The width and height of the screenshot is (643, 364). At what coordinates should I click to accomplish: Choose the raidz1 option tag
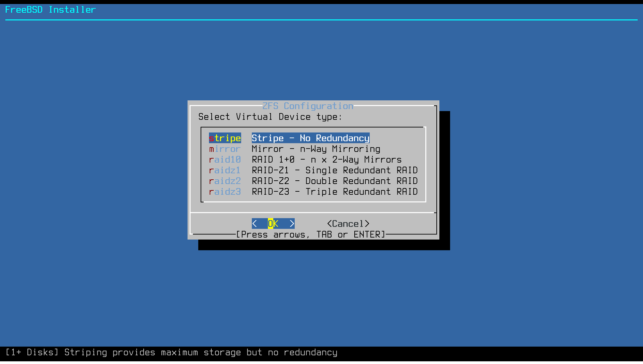[225, 170]
